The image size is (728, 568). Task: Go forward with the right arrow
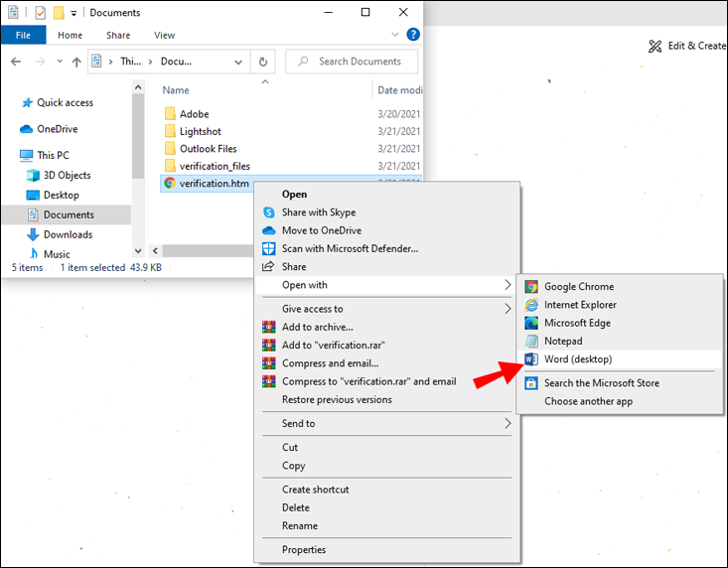tap(41, 62)
